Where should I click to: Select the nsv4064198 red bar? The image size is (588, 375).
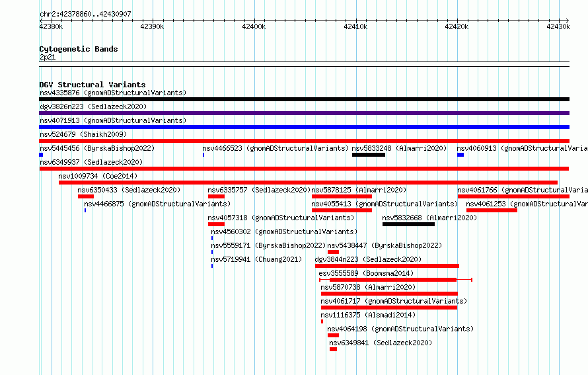point(333,335)
